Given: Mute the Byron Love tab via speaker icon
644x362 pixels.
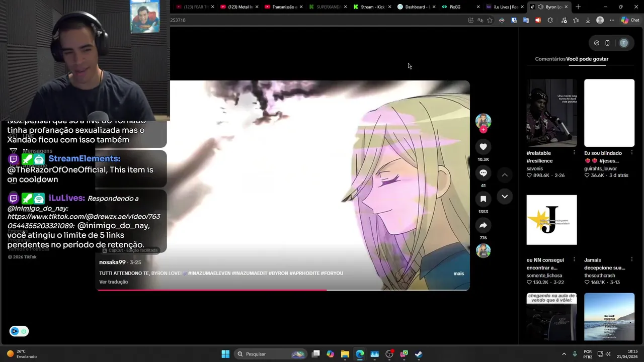Looking at the screenshot, I should [540, 7].
